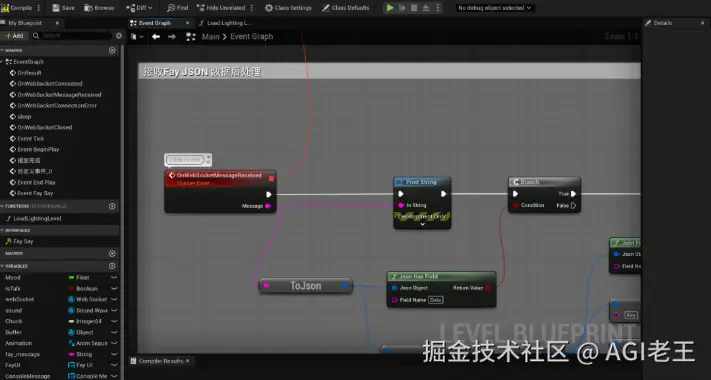This screenshot has width=711, height=380.
Task: Click the graph breadcrumb icon
Action: (x=191, y=37)
